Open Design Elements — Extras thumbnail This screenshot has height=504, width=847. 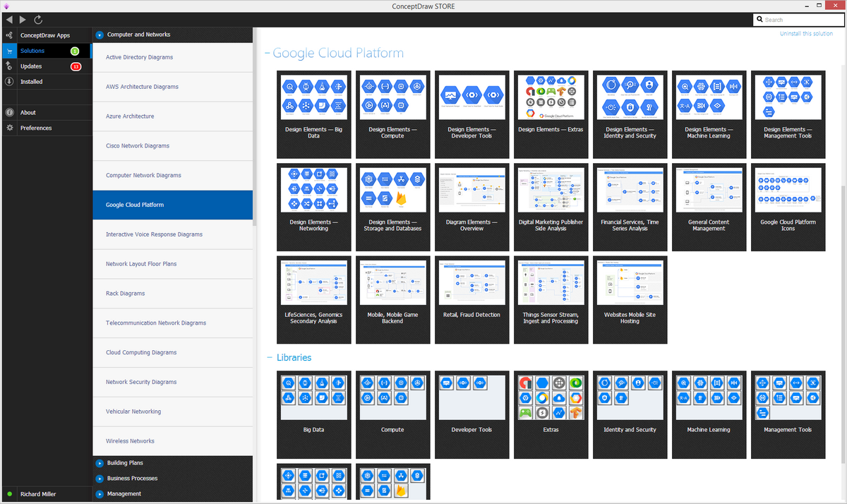[x=551, y=114]
